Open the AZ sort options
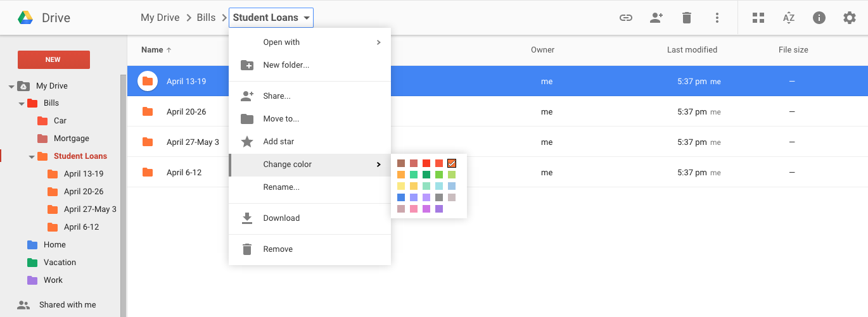 pyautogui.click(x=789, y=18)
